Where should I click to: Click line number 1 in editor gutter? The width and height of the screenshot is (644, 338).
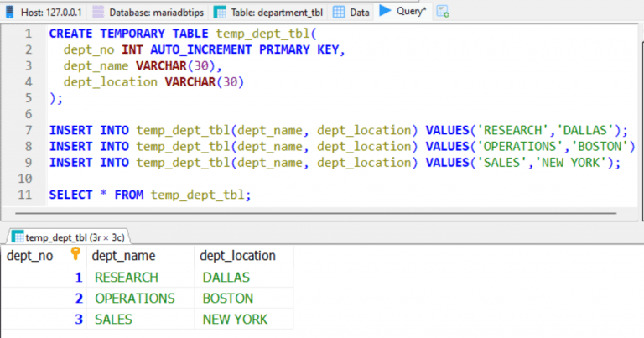[28, 34]
